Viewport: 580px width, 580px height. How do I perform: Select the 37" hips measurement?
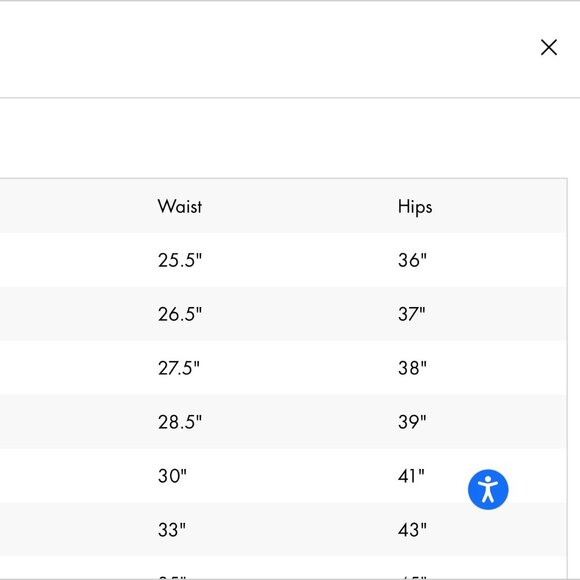[411, 314]
